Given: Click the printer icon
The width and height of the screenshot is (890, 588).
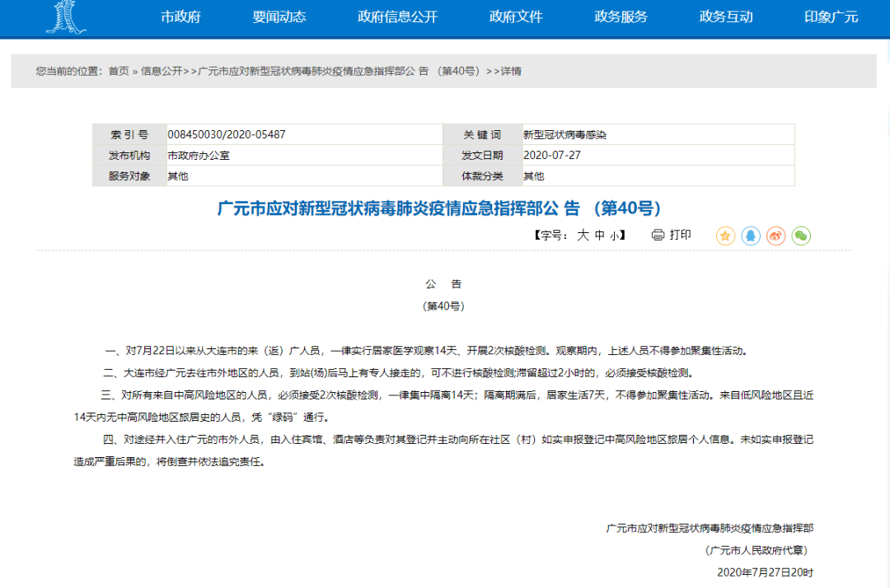Looking at the screenshot, I should click(658, 235).
